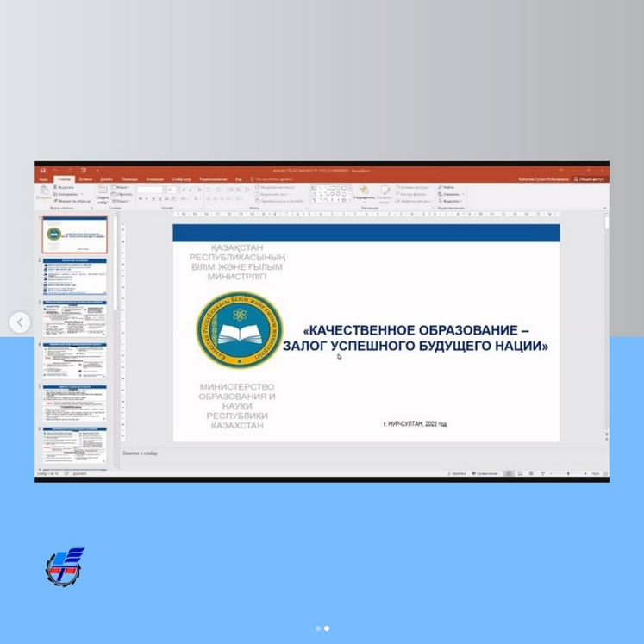Click the zoom slider in status bar
644x644 pixels.
pos(568,473)
